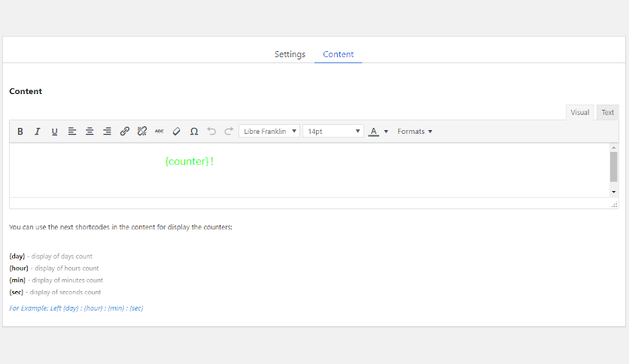Open the 14pt font size dropdown

coord(333,132)
